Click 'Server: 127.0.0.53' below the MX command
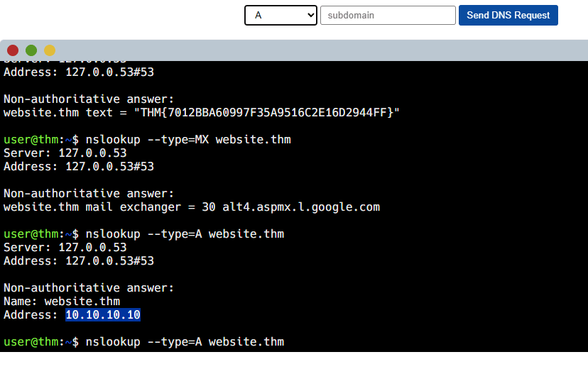The image size is (588, 374). pyautogui.click(x=65, y=153)
